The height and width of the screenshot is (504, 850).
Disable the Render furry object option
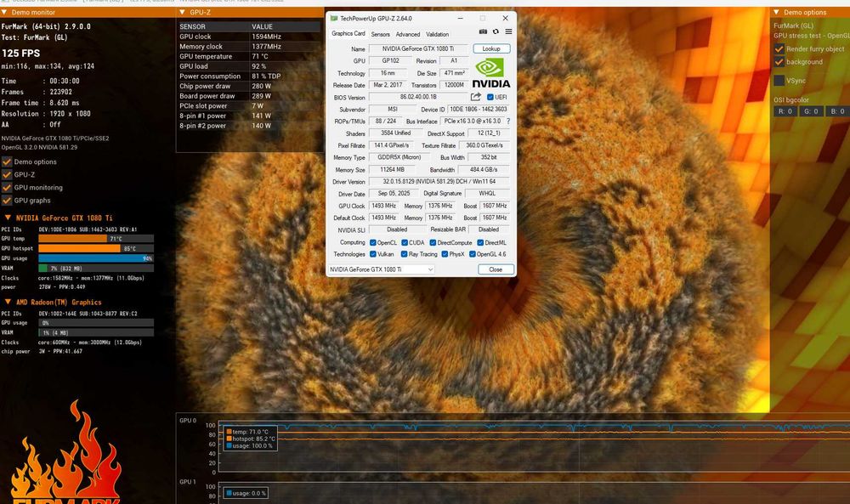[x=779, y=48]
